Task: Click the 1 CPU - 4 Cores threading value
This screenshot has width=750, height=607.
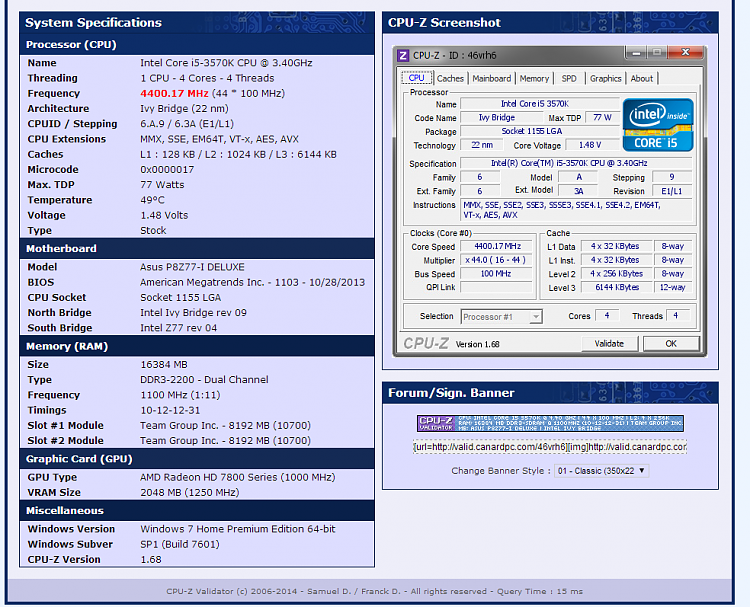Action: pyautogui.click(x=207, y=78)
